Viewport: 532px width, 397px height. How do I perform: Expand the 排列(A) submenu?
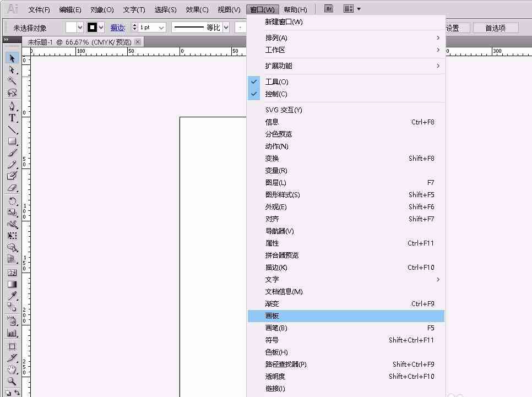tap(346, 37)
